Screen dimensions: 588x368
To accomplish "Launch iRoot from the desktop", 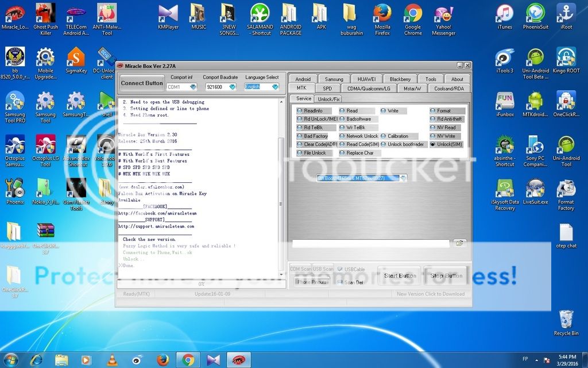I will 566,13.
